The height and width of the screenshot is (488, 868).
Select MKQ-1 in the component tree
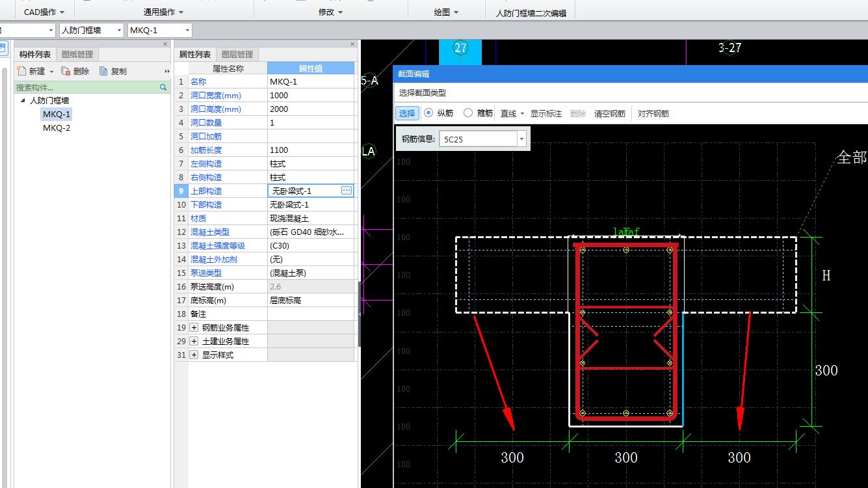tap(57, 114)
